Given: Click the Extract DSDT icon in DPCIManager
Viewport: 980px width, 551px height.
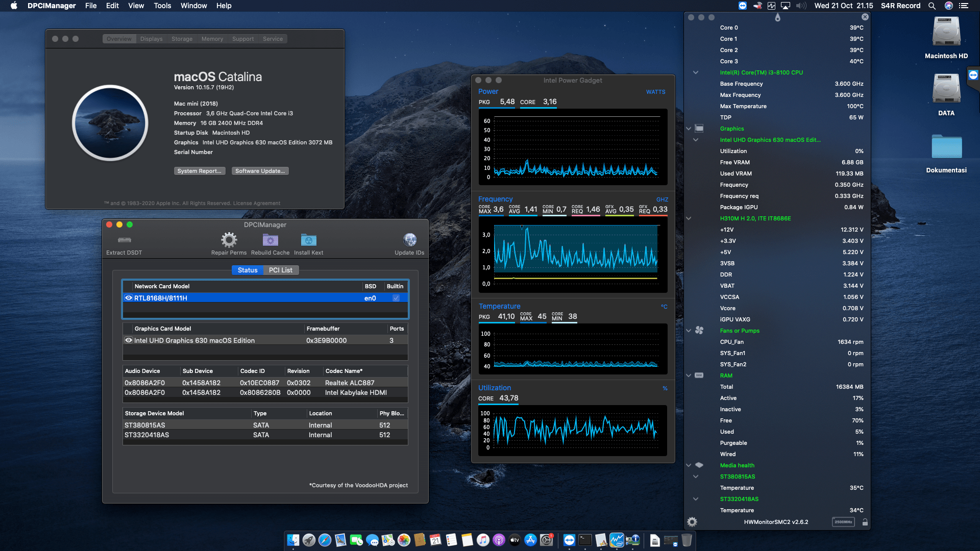Looking at the screenshot, I should 124,240.
